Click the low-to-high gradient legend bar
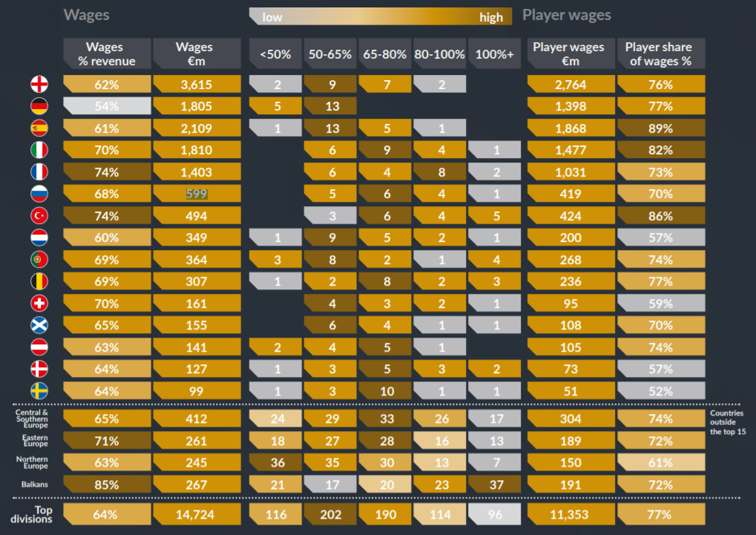This screenshot has width=756, height=535. pos(380,16)
